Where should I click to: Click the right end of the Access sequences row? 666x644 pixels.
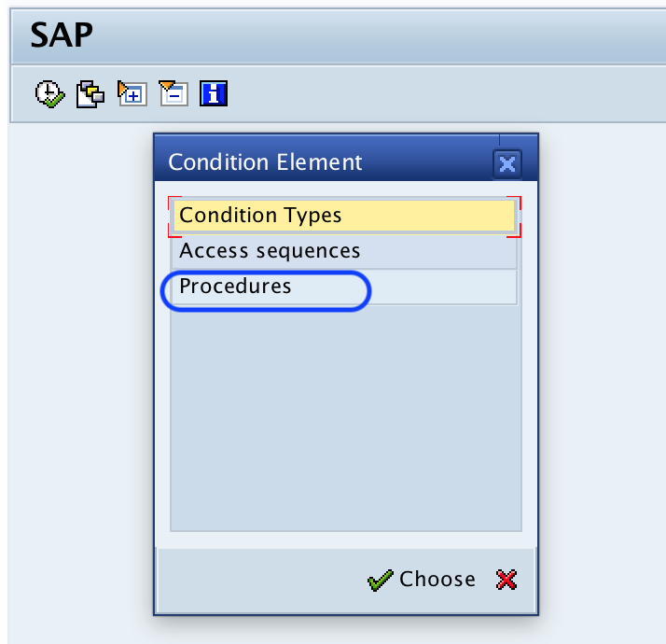tap(485, 251)
